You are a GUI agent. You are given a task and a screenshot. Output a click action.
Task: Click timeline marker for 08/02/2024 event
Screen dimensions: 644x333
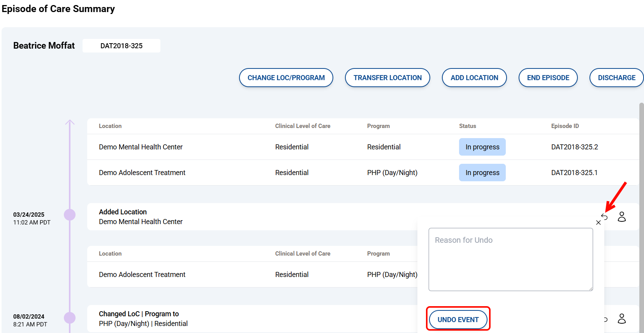[x=70, y=318]
